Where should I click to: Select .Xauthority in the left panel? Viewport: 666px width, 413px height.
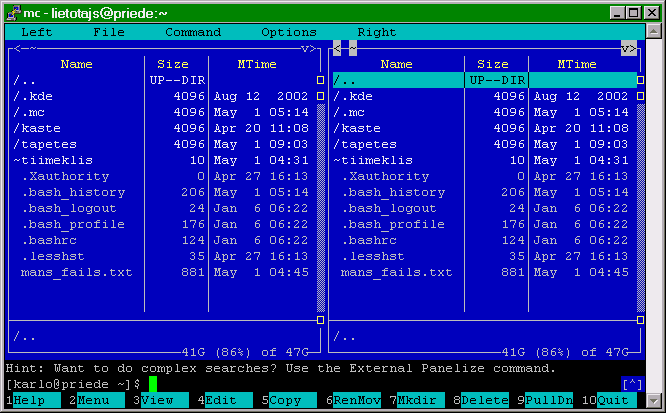pos(164,176)
